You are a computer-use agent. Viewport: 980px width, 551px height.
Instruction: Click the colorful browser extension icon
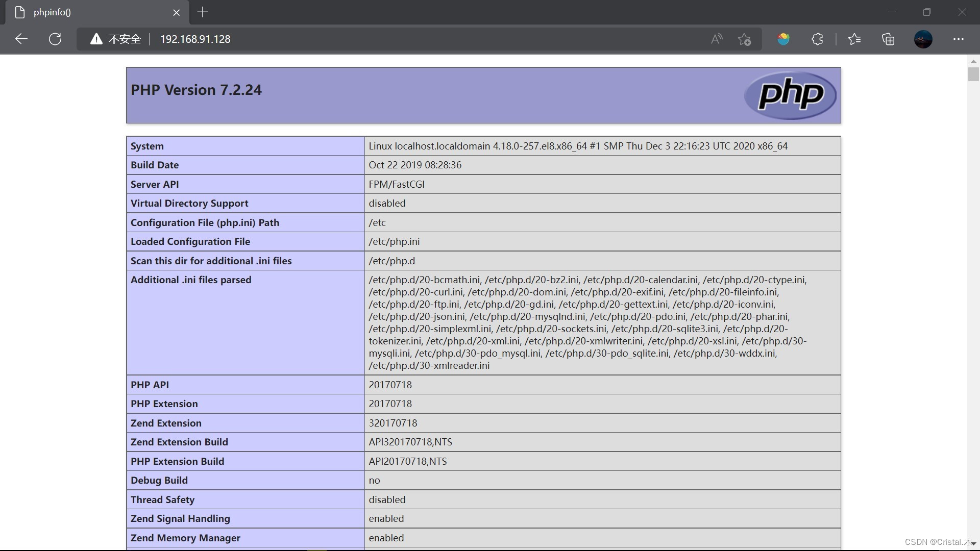tap(783, 39)
